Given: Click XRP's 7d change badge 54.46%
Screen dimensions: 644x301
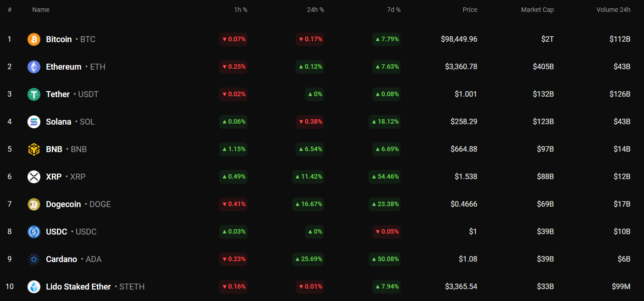Looking at the screenshot, I should 385,177.
